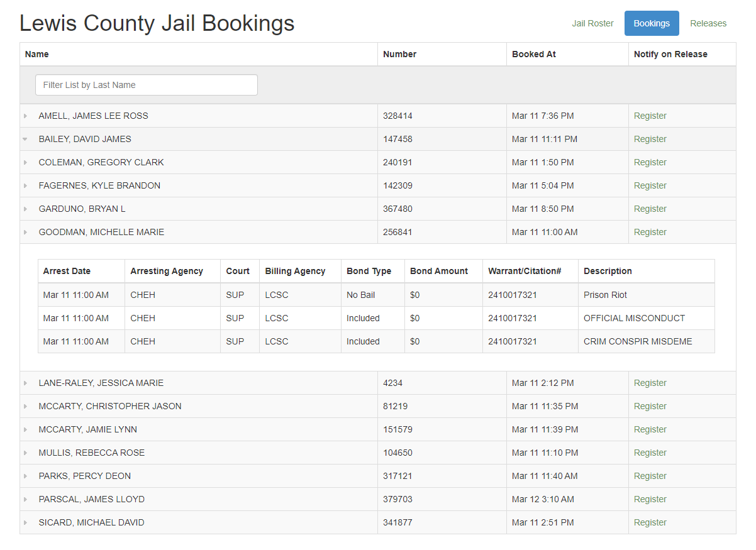Register for release notice on AMELL
This screenshot has width=756, height=550.
650,116
